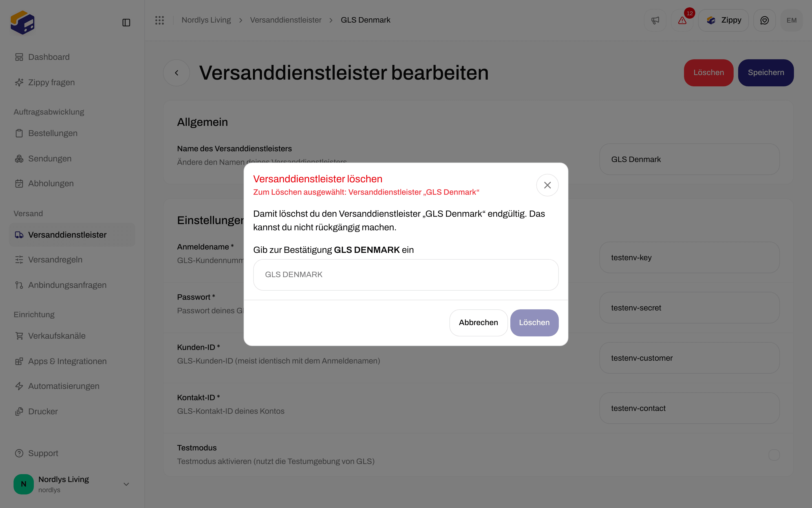Click the Testmodus label
The image size is (812, 508).
(x=197, y=448)
